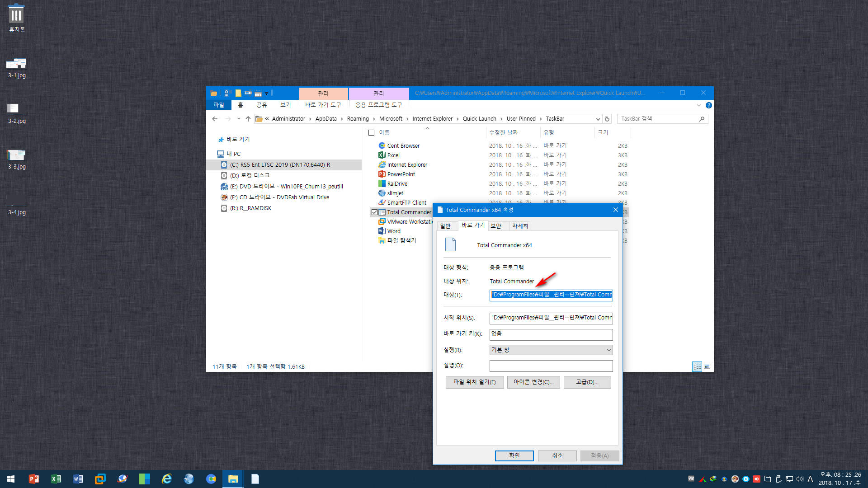Open Cent Browser taskbar icon

[211, 479]
